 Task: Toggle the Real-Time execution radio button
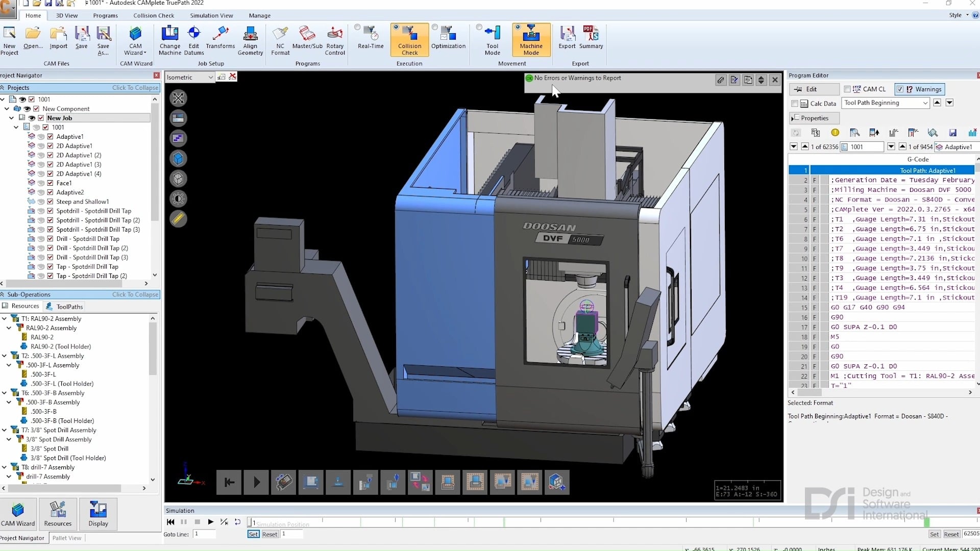tap(357, 27)
